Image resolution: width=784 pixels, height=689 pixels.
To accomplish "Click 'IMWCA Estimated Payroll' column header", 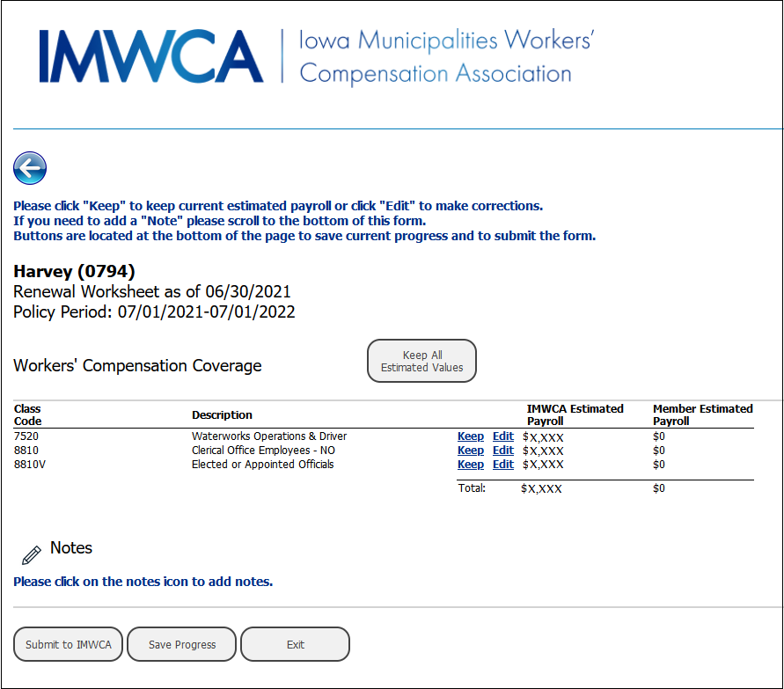I will pos(575,415).
